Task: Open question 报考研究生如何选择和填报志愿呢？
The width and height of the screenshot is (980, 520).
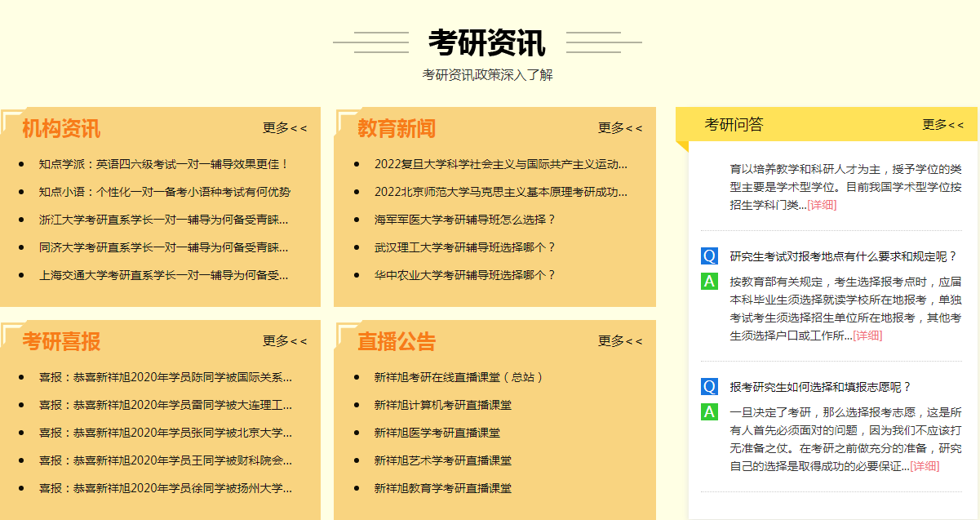Action: [820, 387]
